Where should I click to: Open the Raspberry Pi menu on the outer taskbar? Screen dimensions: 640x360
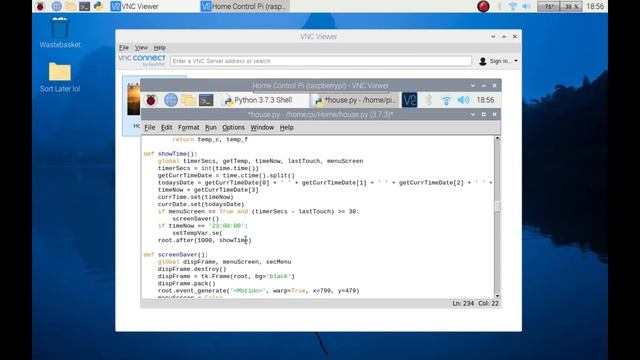click(x=40, y=6)
